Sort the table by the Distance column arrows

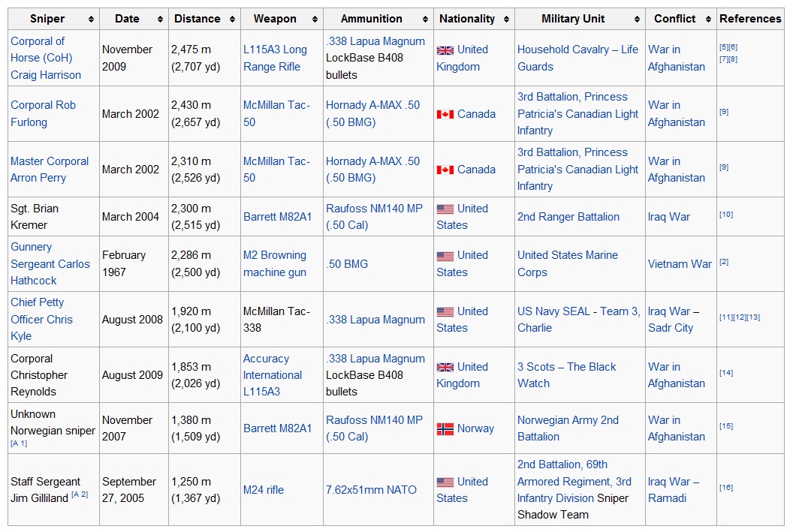(x=233, y=19)
